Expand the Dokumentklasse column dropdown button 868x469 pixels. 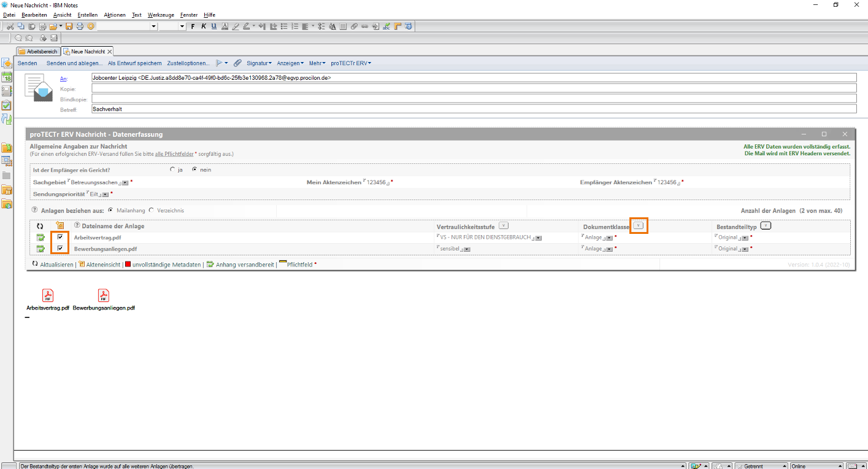(x=639, y=226)
